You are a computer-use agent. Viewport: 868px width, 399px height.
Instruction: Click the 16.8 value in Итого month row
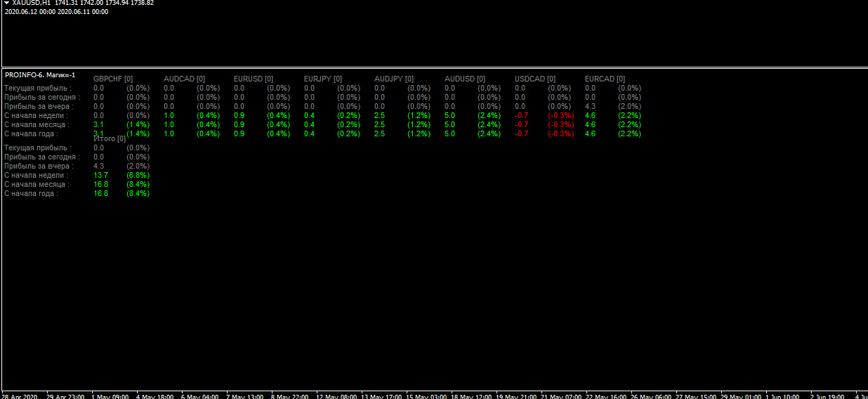[100, 185]
